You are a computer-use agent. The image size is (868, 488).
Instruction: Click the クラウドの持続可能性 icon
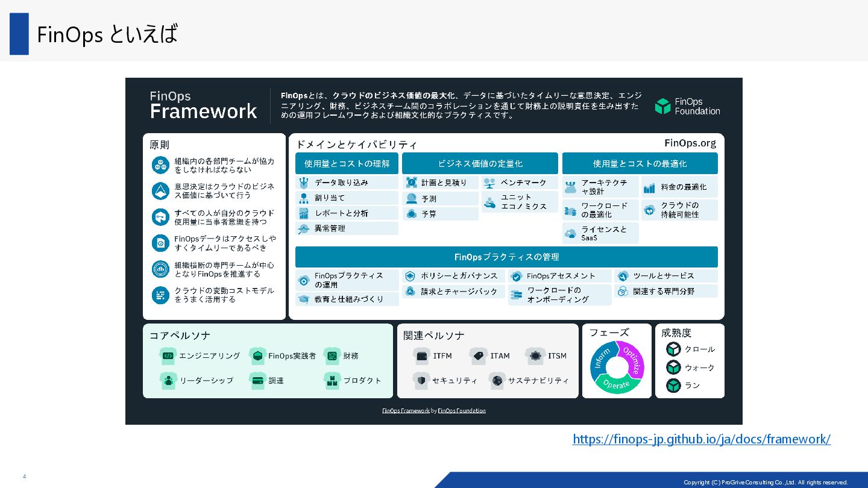(x=649, y=210)
